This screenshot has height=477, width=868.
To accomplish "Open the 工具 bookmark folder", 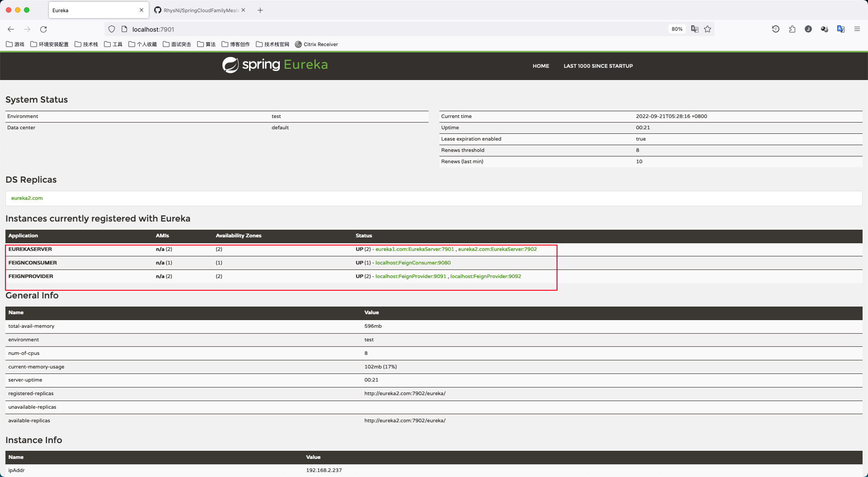I will pyautogui.click(x=113, y=44).
